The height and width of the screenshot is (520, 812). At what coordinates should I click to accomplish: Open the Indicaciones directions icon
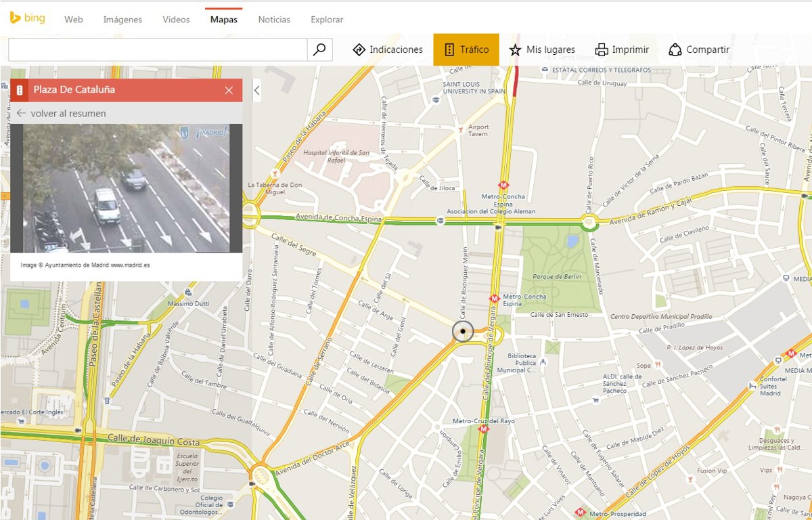click(x=359, y=49)
